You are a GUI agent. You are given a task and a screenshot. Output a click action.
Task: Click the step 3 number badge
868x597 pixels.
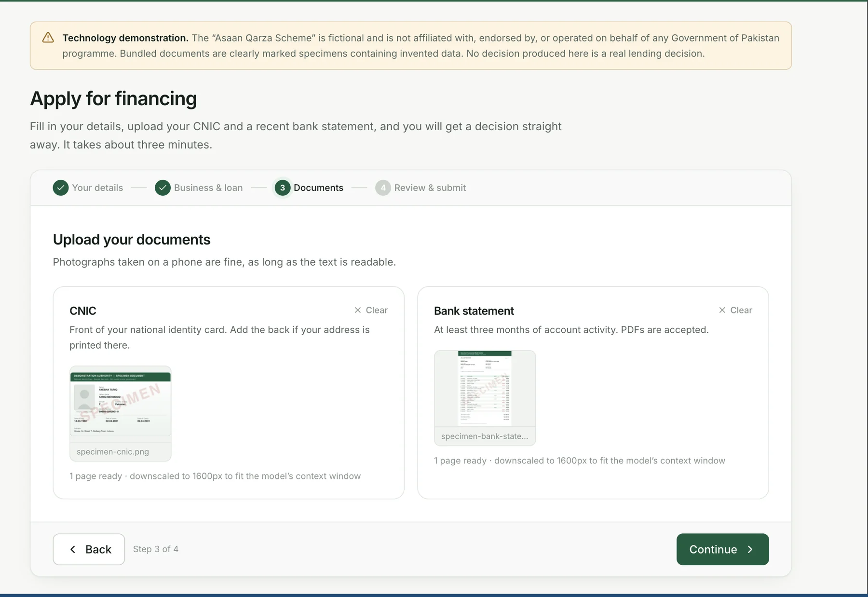click(x=283, y=188)
